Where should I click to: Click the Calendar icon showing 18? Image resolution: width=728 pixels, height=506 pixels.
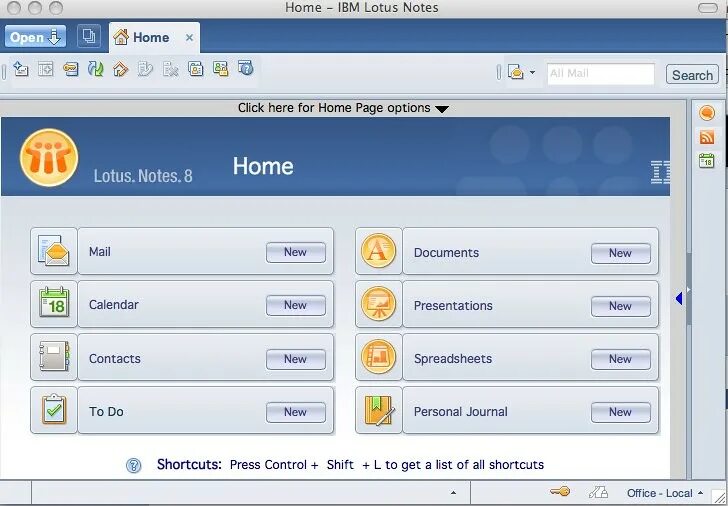[x=54, y=304]
